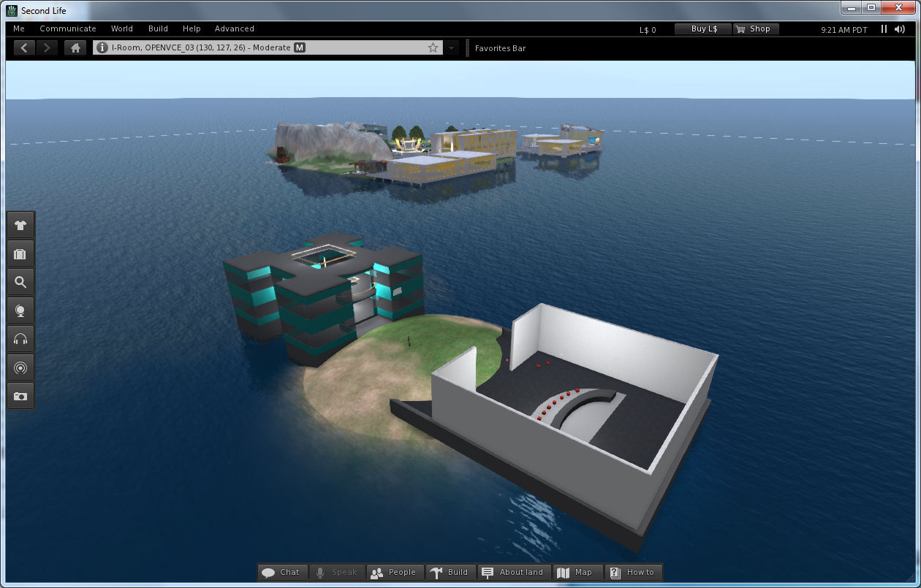921x588 pixels.
Task: Open the Me menu
Action: [19, 28]
